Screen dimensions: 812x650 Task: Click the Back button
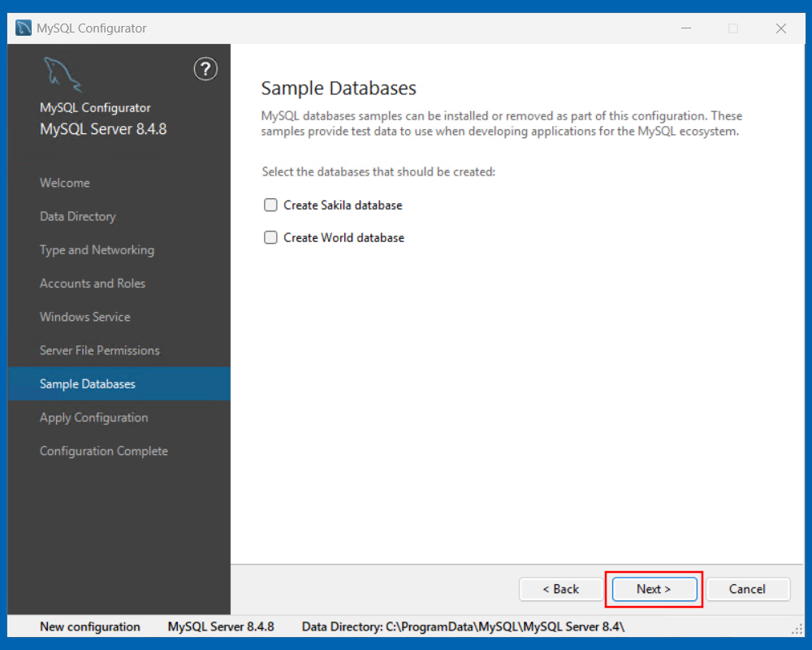561,589
